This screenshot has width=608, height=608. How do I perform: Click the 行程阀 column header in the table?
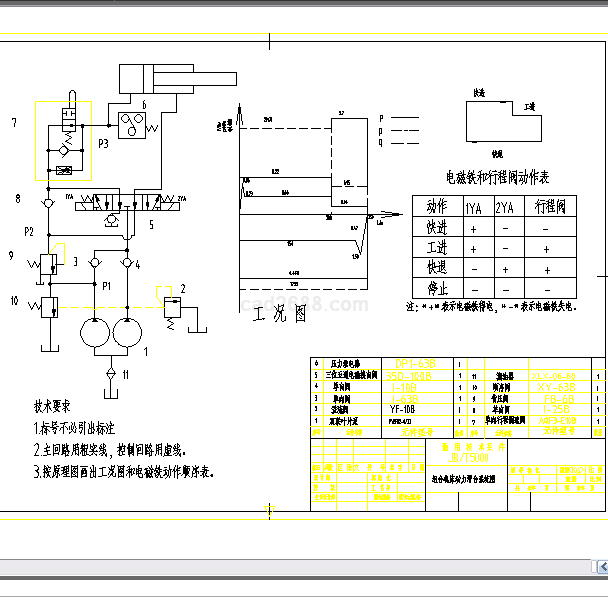tap(549, 207)
